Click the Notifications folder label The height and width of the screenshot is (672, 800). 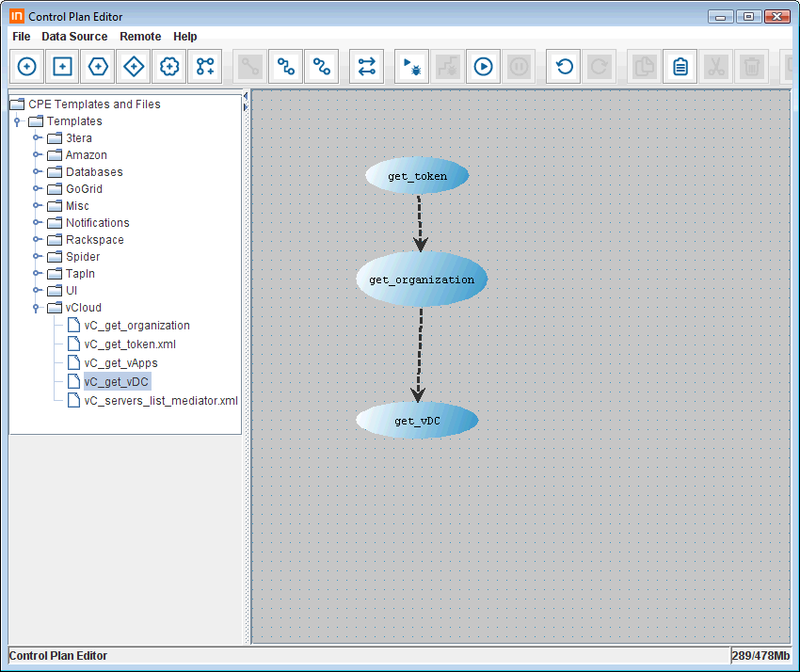pos(98,222)
